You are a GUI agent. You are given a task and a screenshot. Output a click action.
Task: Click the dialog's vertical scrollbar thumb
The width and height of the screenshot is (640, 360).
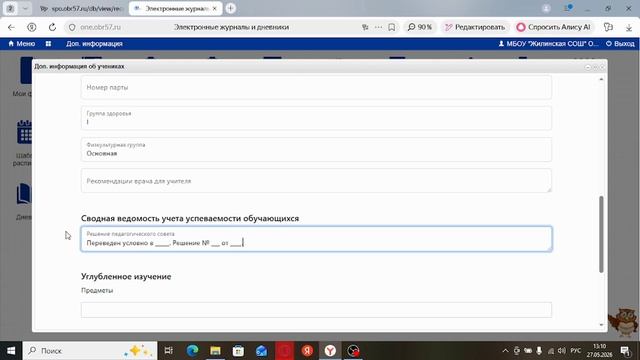pos(601,234)
